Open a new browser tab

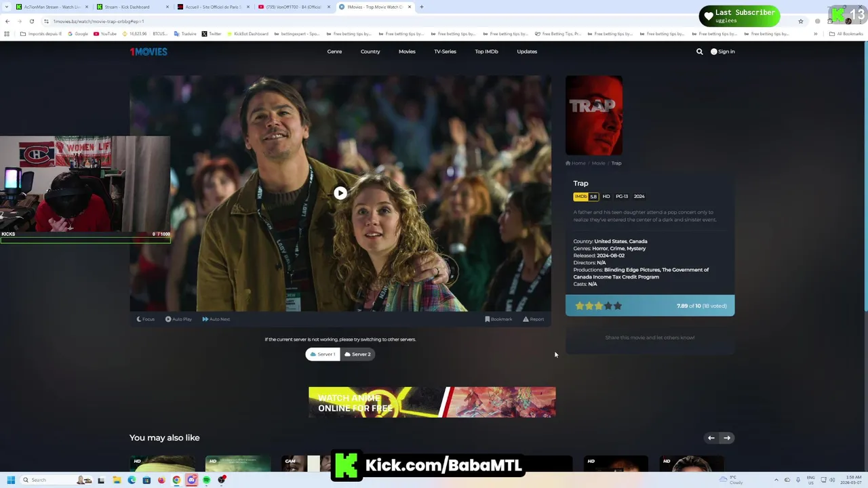tap(421, 7)
